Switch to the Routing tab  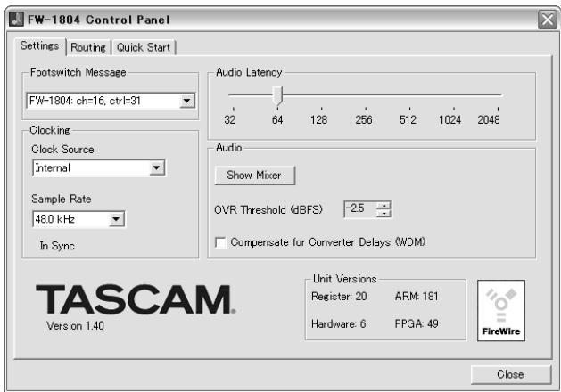click(88, 47)
